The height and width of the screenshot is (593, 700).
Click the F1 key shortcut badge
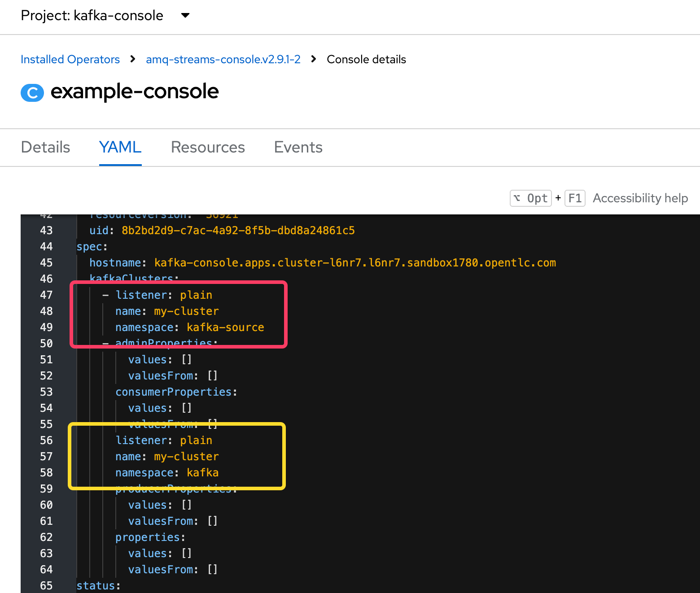click(x=575, y=198)
